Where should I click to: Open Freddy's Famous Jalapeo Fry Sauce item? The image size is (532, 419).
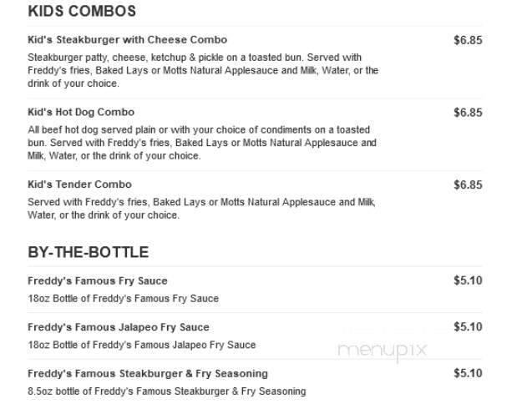click(x=119, y=327)
